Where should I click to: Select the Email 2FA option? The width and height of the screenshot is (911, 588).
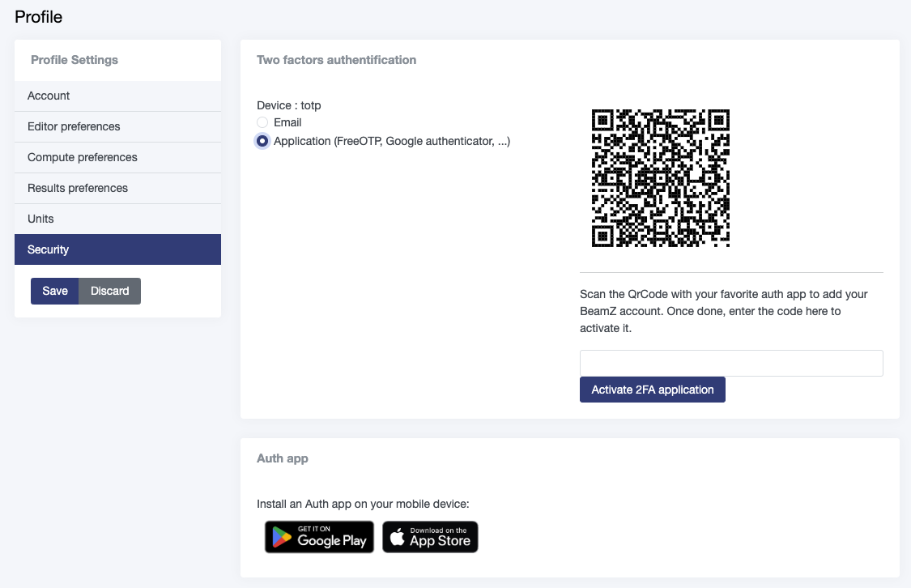point(263,122)
